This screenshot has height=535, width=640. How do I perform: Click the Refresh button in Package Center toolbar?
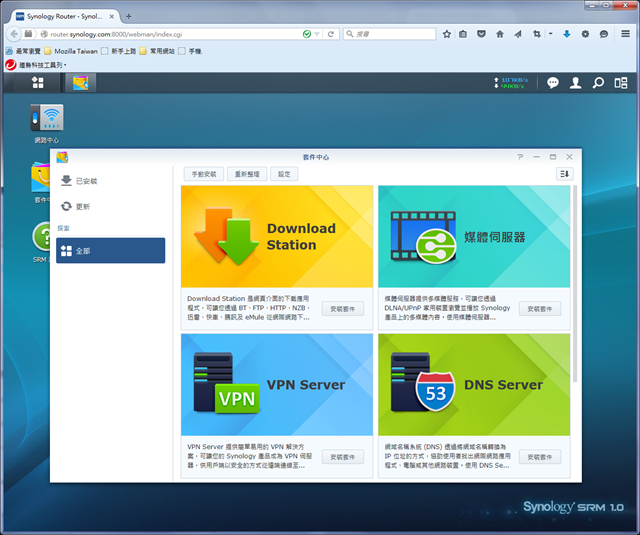[x=247, y=174]
